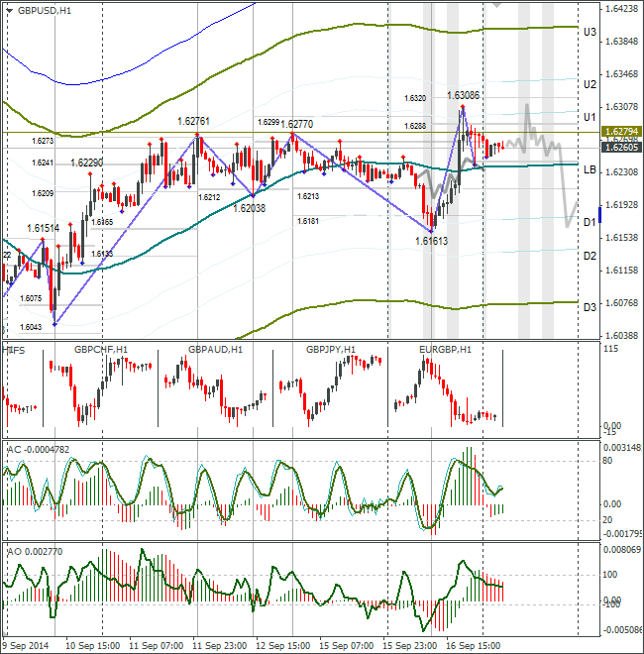Click the AO 0.002770 indicator label
Screen dimensions: 644x654
coord(35,552)
